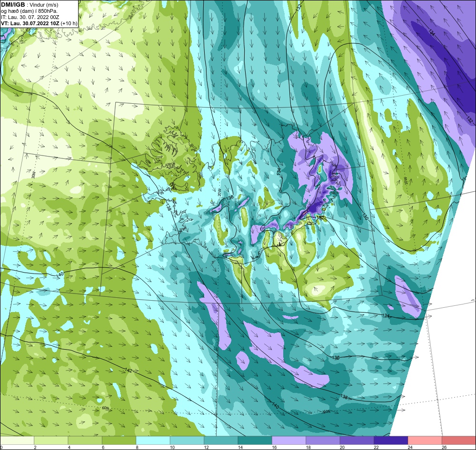Click the legend scale value 10
The height and width of the screenshot is (450, 476).
click(172, 447)
